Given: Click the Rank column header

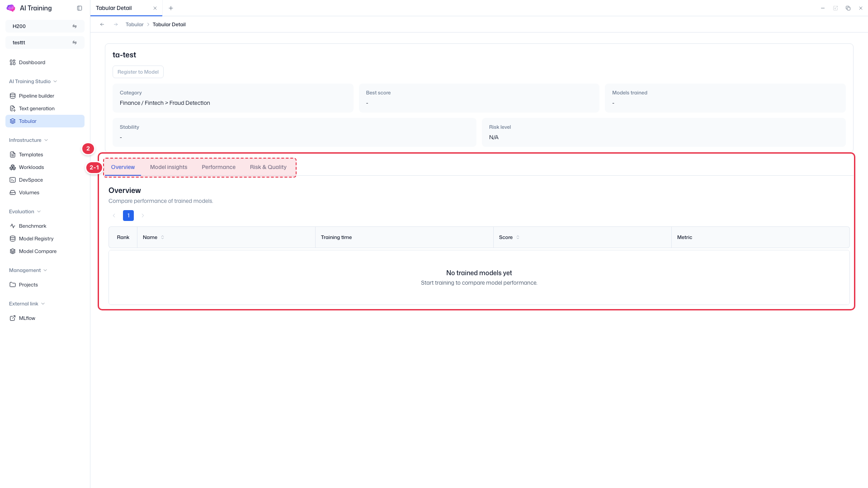Looking at the screenshot, I should (123, 237).
